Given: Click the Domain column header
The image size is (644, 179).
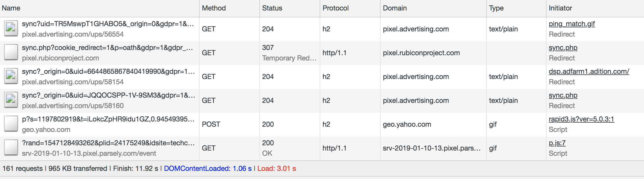Looking at the screenshot, I should pyautogui.click(x=433, y=8).
